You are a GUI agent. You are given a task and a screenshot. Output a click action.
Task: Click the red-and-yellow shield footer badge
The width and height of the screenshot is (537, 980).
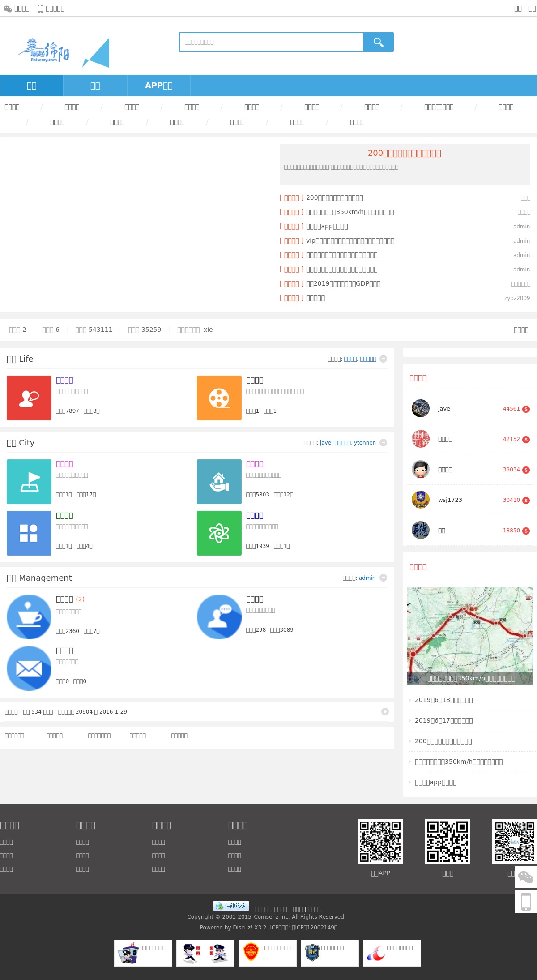268,953
